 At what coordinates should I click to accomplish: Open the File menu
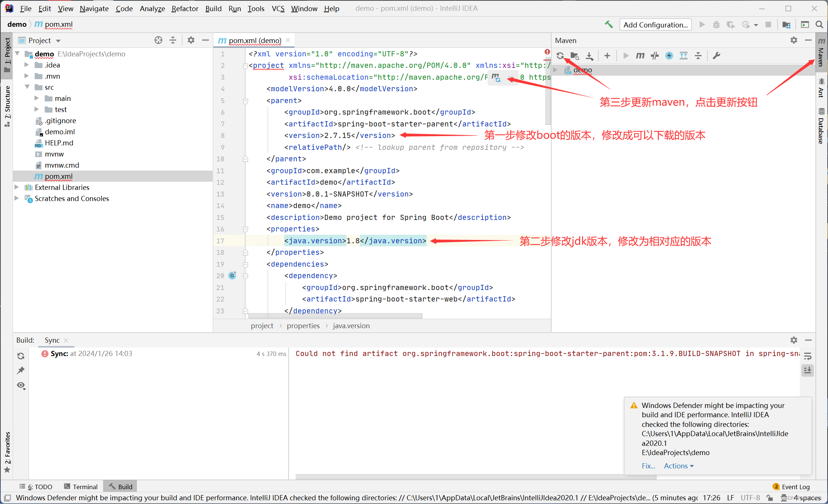(x=26, y=8)
